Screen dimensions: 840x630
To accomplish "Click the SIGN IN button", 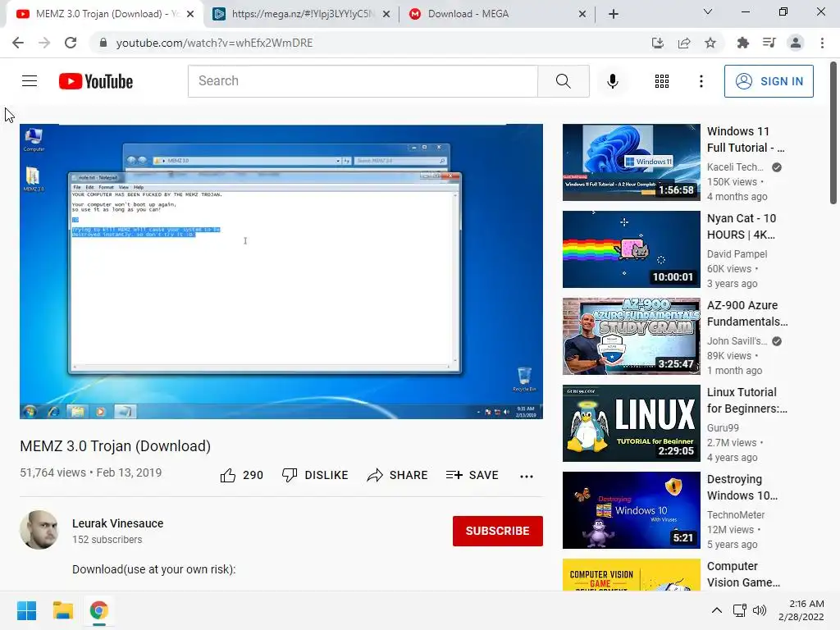I will (768, 81).
